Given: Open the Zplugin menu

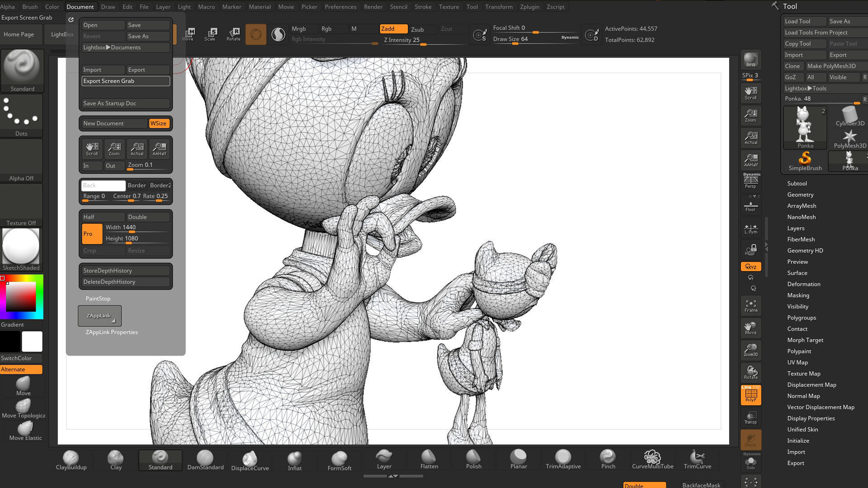Looking at the screenshot, I should 529,7.
